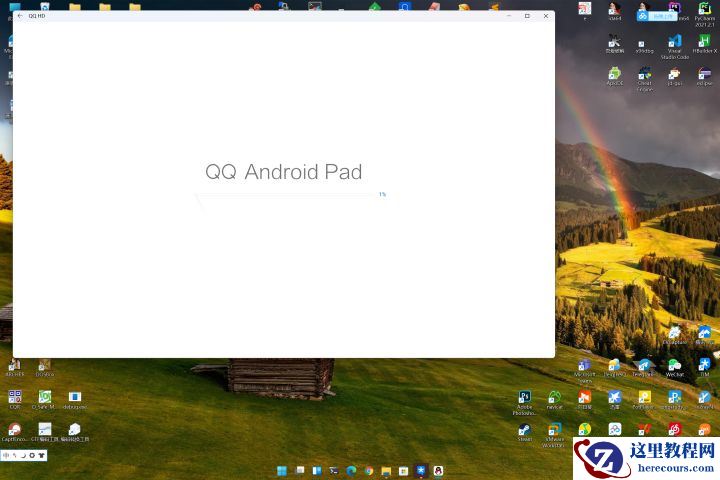
Task: Click the Chinese mode button on IME toolbar
Action: [x=6, y=455]
